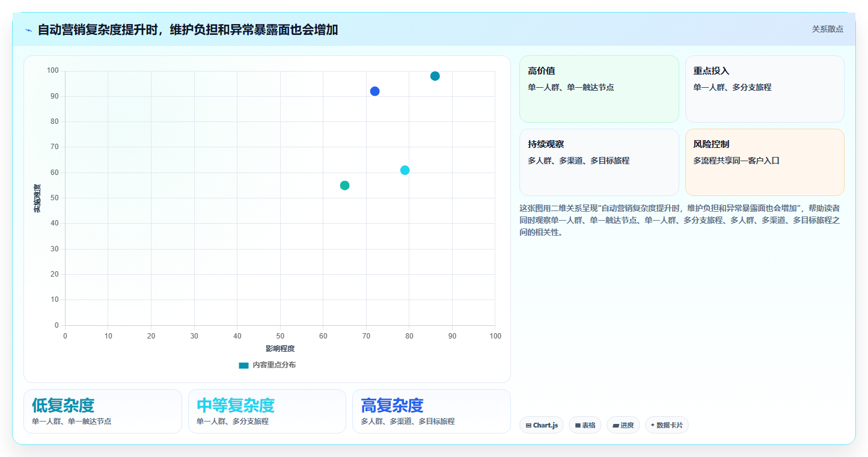Click the y-axis tick label 100
The height and width of the screenshot is (457, 868).
point(53,71)
